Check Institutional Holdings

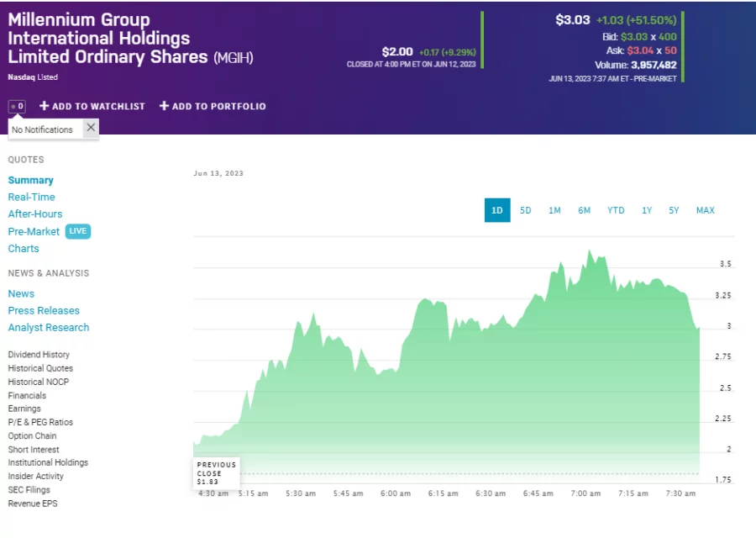pos(47,462)
